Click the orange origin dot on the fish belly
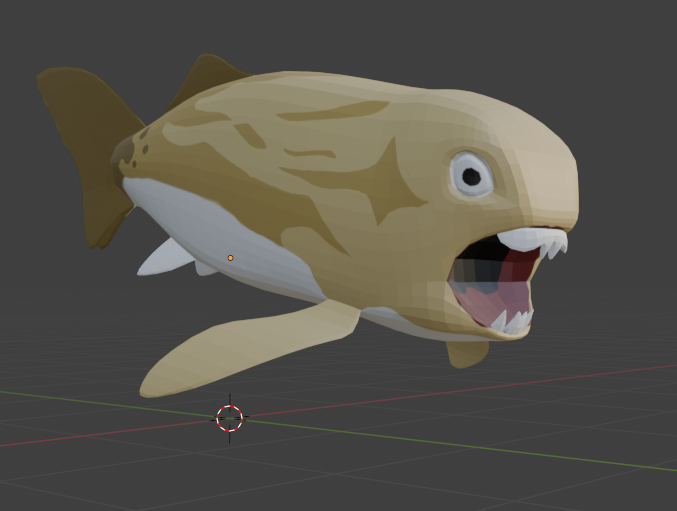 pos(231,258)
